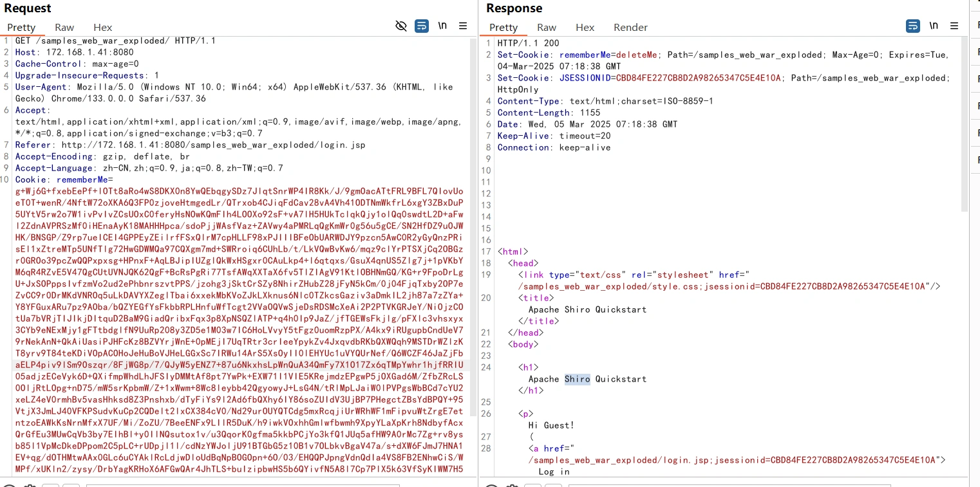Open the Response pane hamburger menu

point(954,26)
